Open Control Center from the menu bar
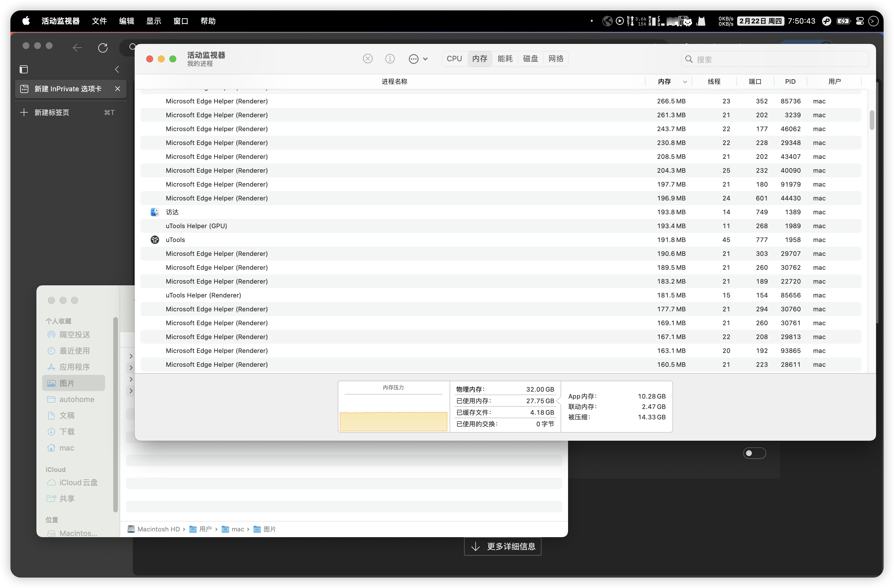Image resolution: width=894 pixels, height=588 pixels. coord(859,21)
